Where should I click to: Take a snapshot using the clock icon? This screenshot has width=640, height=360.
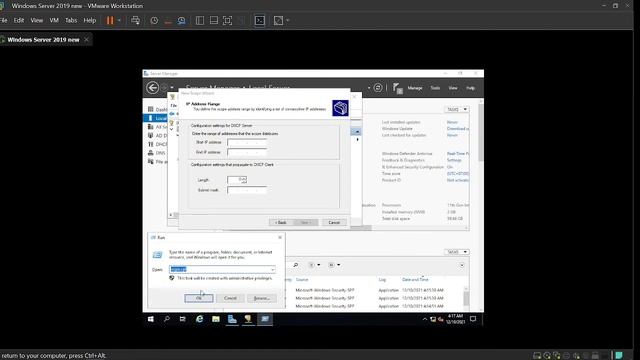[x=154, y=20]
